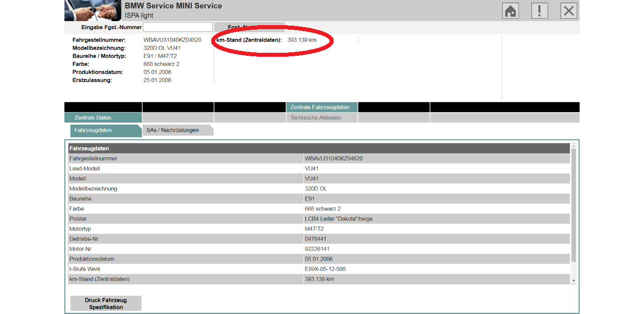644x314 pixels.
Task: Focus the Eingabe Fgst.-Nummer input field
Action: (x=178, y=27)
